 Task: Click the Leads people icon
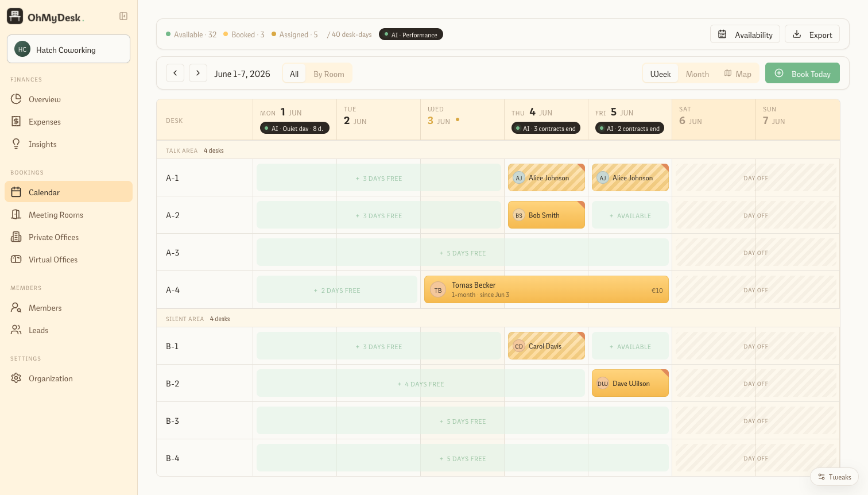pos(16,330)
